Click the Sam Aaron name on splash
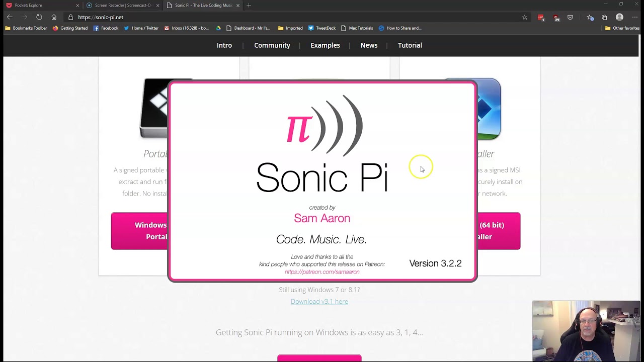The image size is (644, 362). coord(322,218)
